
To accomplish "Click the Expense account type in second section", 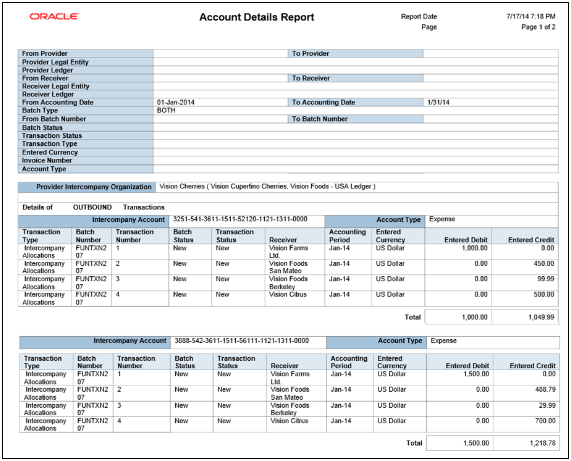I will [x=443, y=341].
